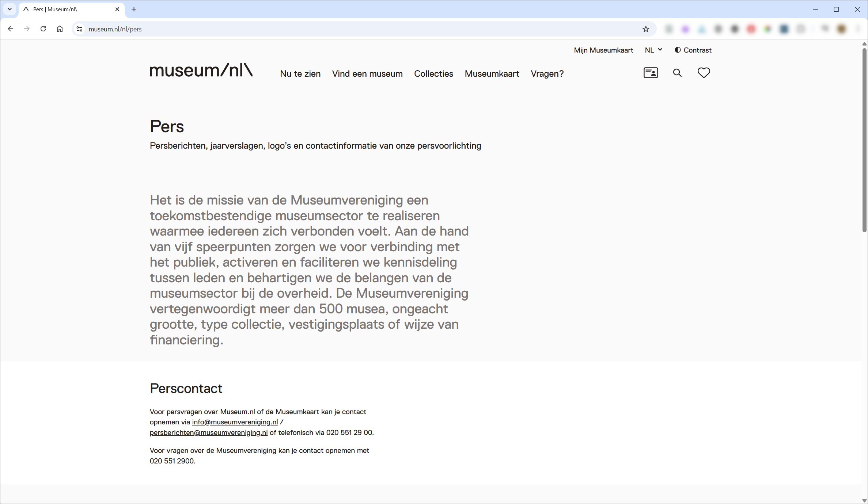Click the Pers page heading
The image size is (868, 504).
[167, 126]
